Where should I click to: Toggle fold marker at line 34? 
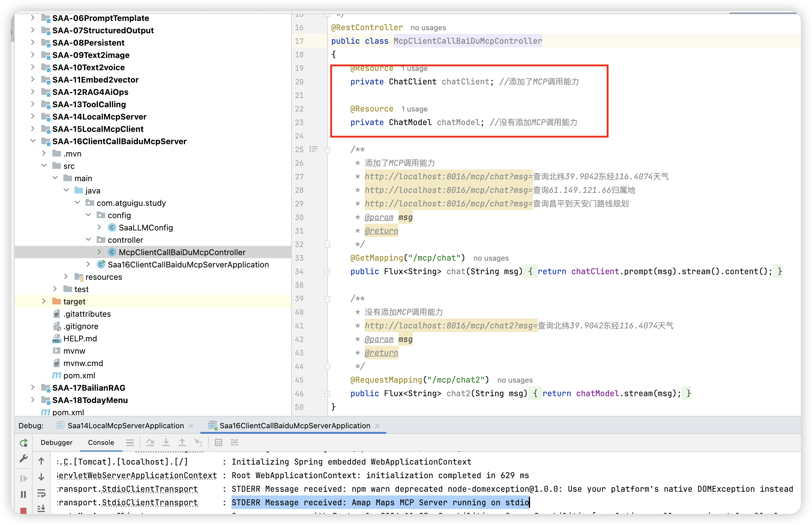tap(327, 272)
